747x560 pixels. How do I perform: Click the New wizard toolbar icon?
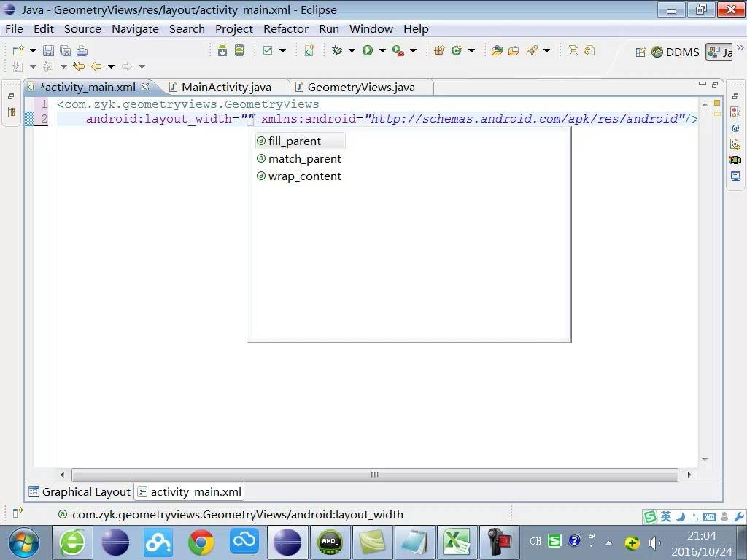click(x=18, y=51)
